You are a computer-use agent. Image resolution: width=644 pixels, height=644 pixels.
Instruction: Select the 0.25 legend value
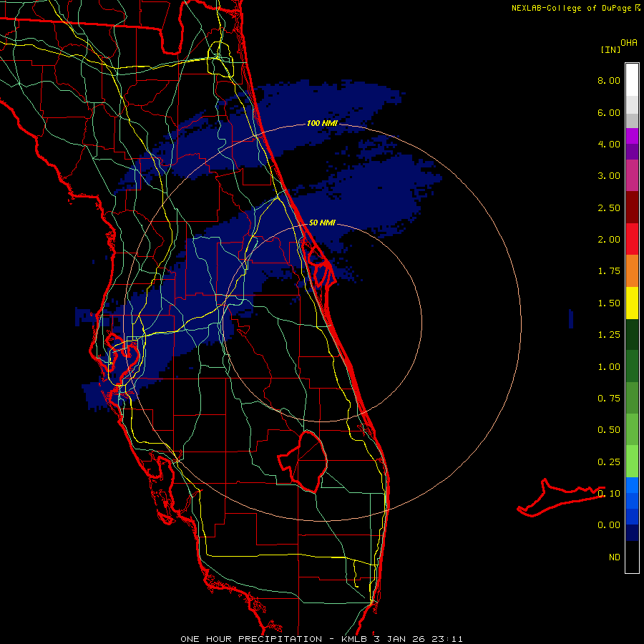point(609,462)
